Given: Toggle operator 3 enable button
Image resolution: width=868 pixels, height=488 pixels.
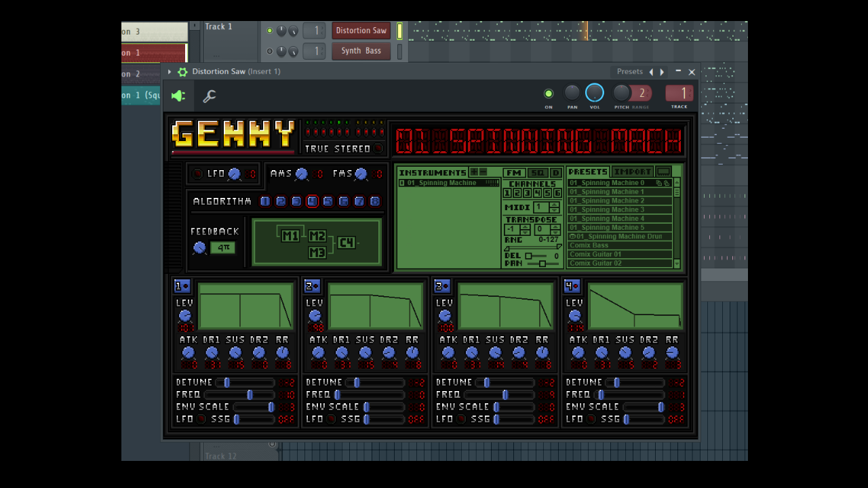Looking at the screenshot, I should pyautogui.click(x=442, y=286).
